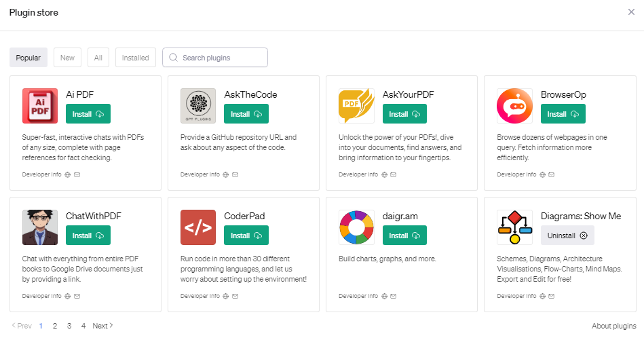Install the AskTheCode plugin

coord(246,114)
